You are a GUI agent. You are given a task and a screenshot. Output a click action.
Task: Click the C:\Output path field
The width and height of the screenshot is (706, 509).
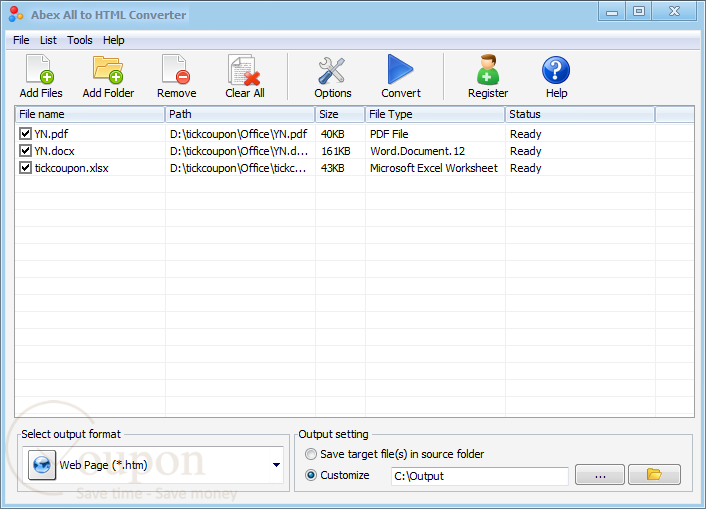(x=480, y=476)
